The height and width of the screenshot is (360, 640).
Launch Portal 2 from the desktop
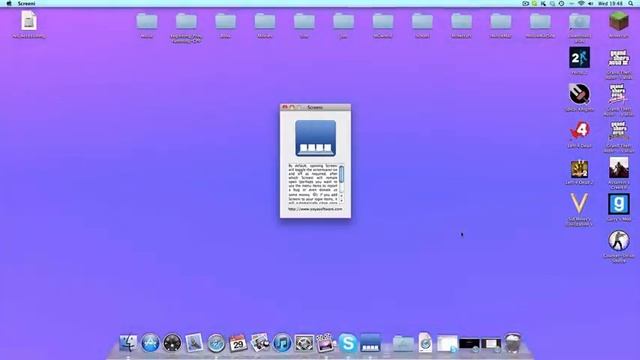(x=579, y=58)
